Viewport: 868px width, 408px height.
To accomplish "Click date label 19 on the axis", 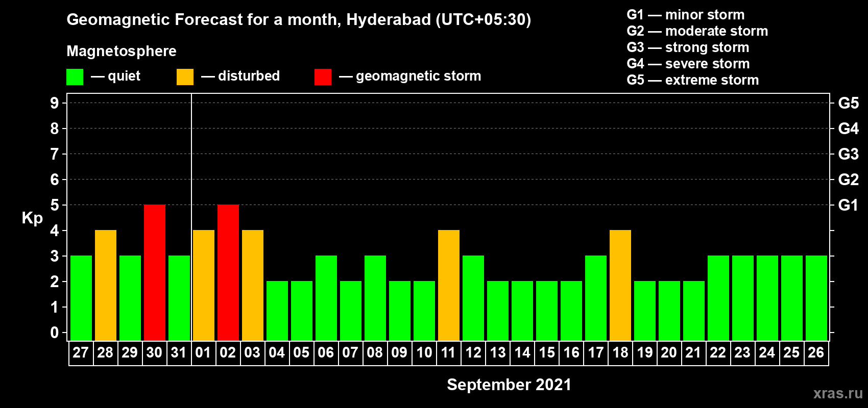I will (x=644, y=352).
